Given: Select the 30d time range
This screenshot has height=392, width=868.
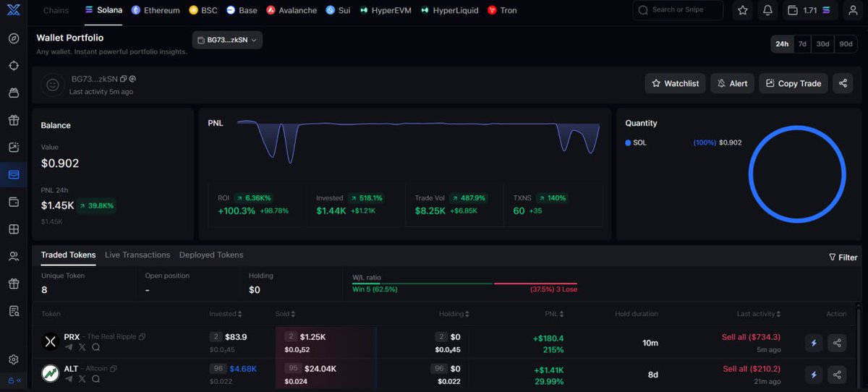Looking at the screenshot, I should click(x=822, y=44).
